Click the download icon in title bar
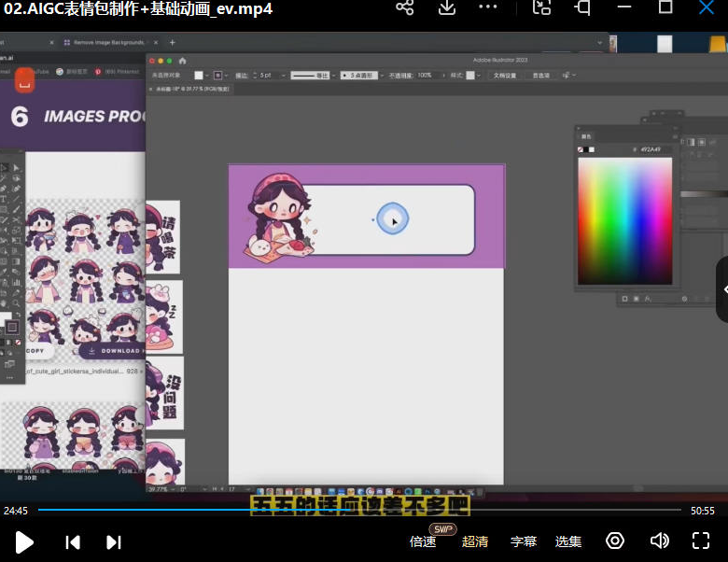 [x=447, y=8]
